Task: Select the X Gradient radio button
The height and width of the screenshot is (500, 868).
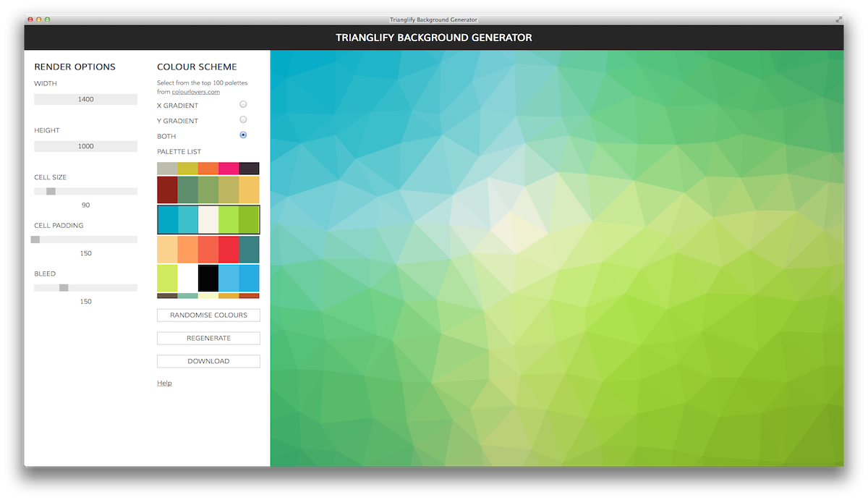Action: pyautogui.click(x=243, y=104)
